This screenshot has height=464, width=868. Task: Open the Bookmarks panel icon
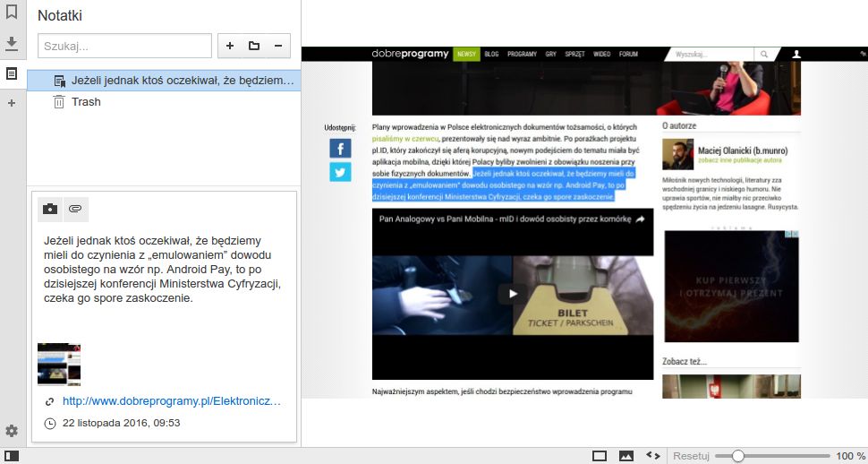(x=11, y=13)
